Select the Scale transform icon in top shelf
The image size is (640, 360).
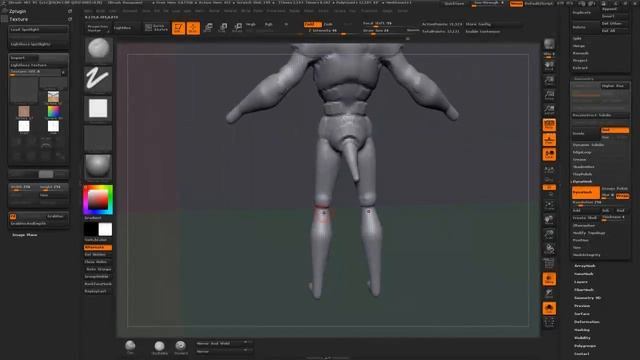pos(222,28)
